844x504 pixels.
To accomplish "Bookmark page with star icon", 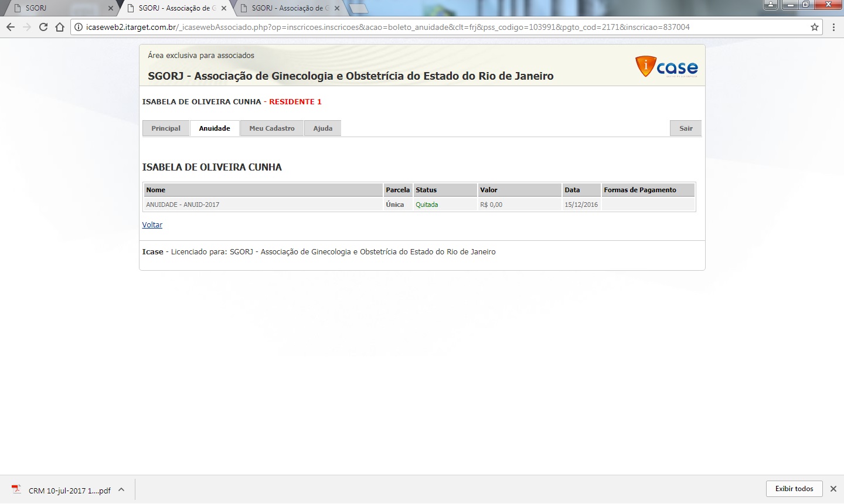I will 814,27.
